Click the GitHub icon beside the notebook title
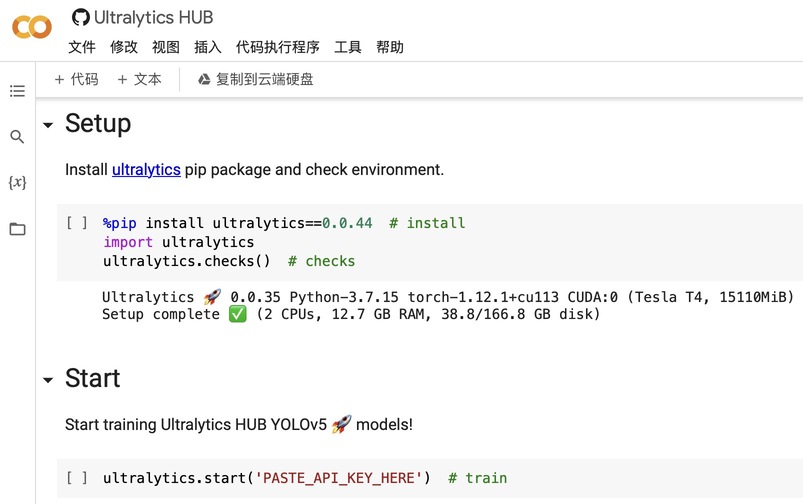803x504 pixels. pos(80,18)
